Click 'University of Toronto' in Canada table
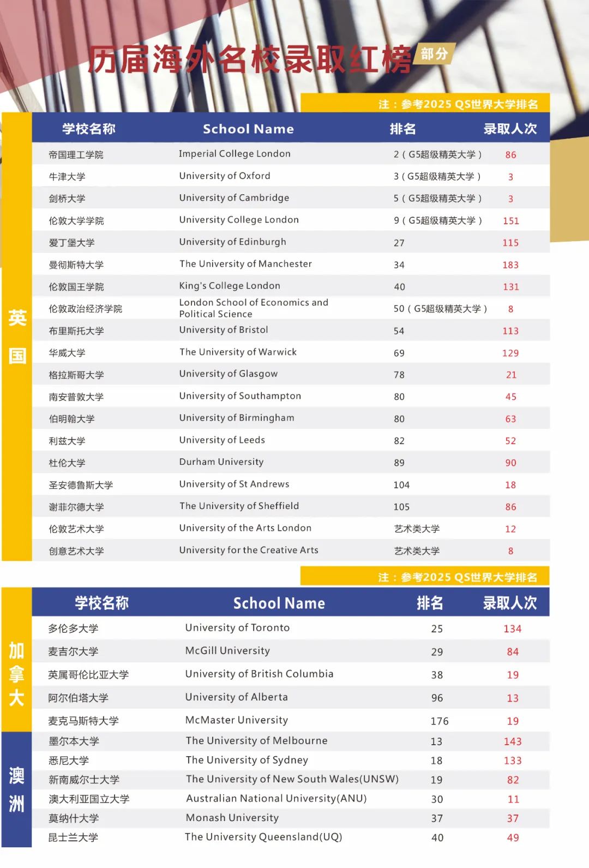 coord(237,628)
